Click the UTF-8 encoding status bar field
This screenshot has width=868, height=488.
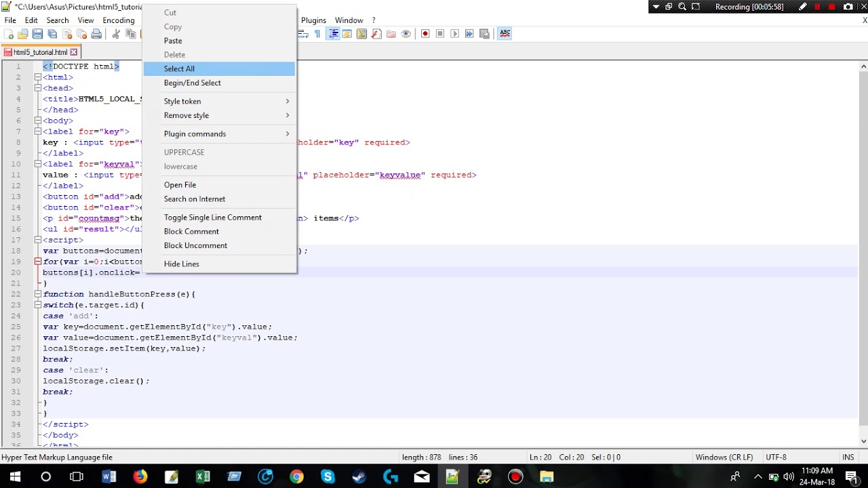pyautogui.click(x=776, y=457)
